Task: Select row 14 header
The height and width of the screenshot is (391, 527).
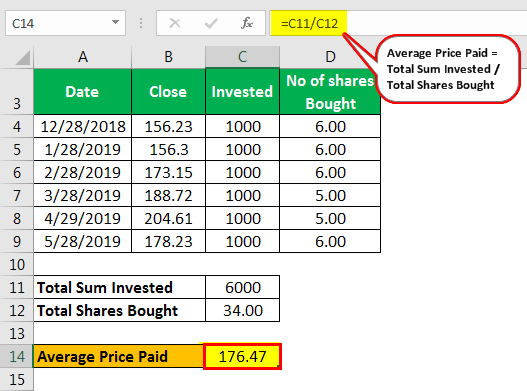Action: tap(16, 356)
